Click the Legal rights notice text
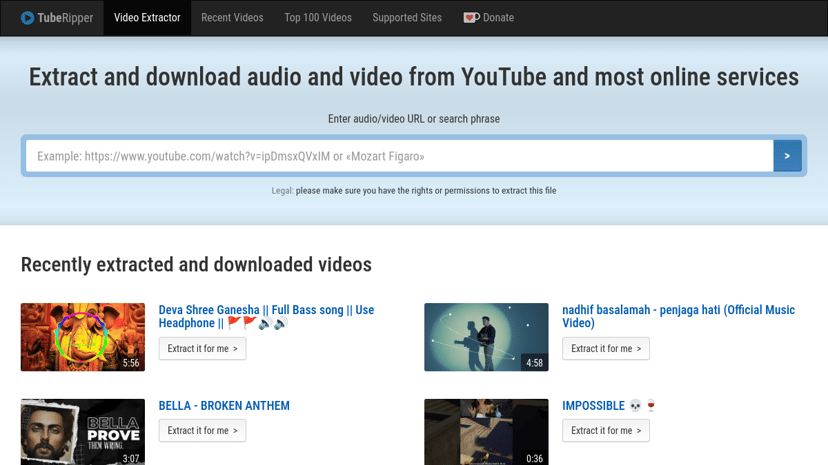 (414, 191)
